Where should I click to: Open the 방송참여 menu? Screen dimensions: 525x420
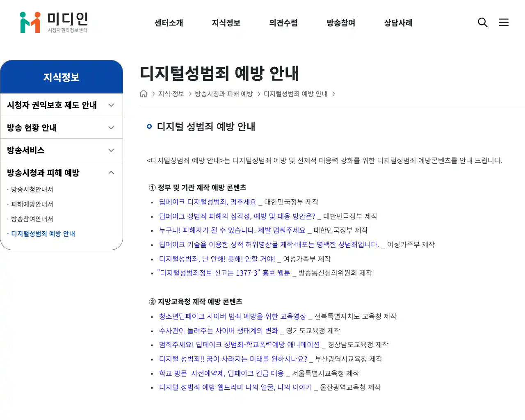tap(340, 23)
